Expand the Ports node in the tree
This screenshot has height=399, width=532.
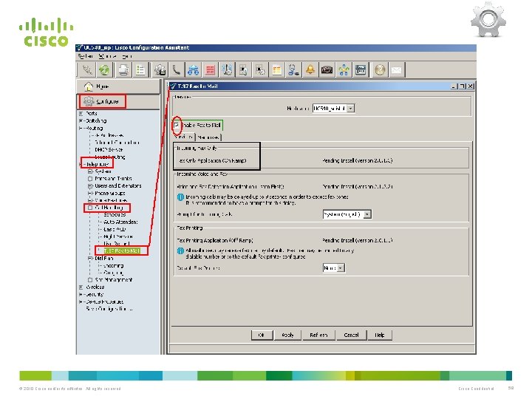click(x=81, y=113)
